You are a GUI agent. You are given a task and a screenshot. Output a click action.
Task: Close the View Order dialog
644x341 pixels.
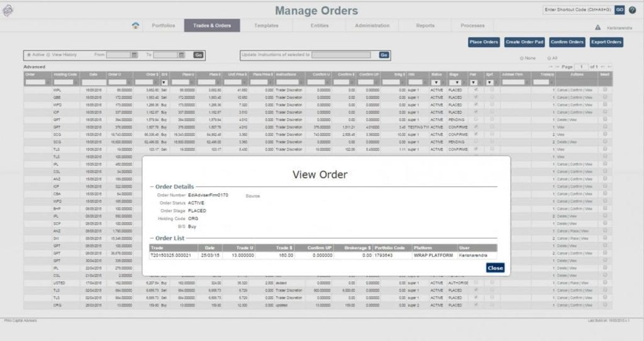pos(495,268)
